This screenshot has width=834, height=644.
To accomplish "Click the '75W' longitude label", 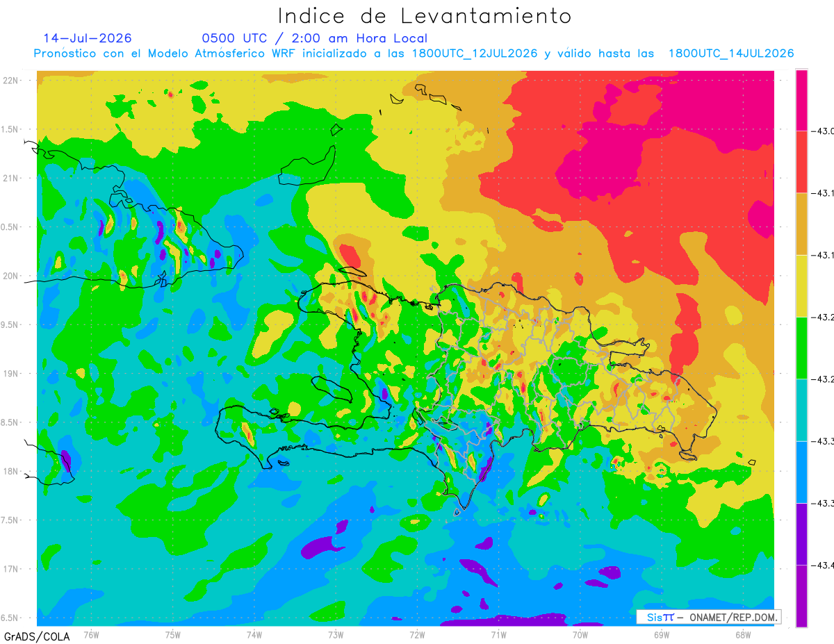I will click(x=173, y=634).
